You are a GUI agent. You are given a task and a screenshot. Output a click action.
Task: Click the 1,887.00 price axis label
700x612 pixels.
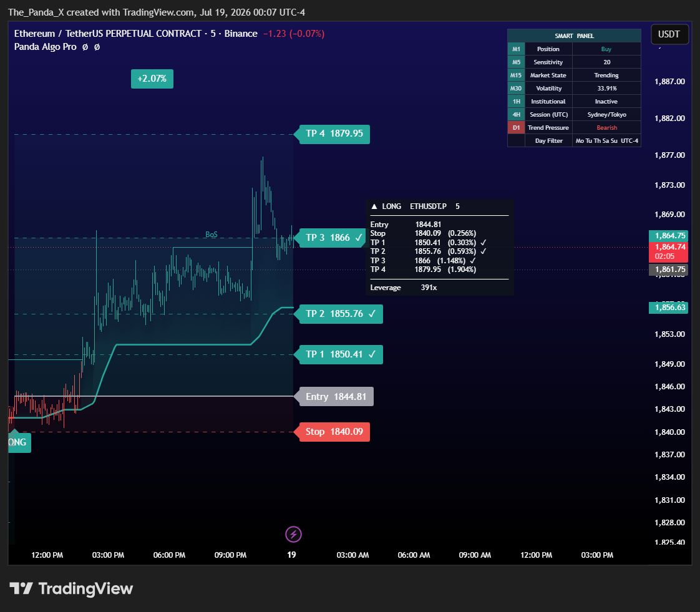coord(669,81)
